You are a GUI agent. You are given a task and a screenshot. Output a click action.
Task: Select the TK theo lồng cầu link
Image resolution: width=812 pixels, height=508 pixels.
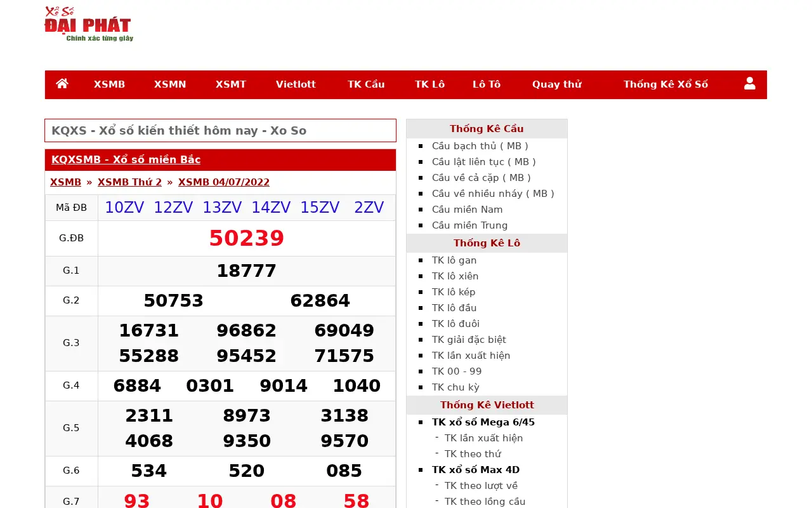[x=485, y=502]
